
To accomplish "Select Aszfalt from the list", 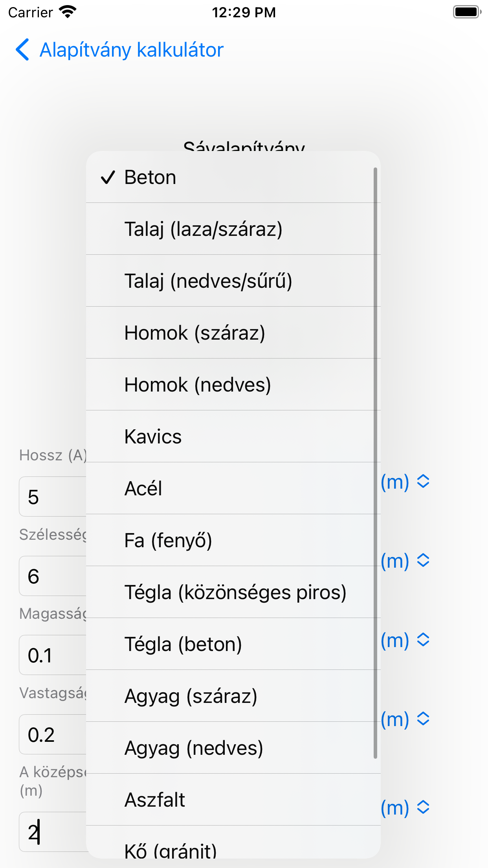I will 233,800.
